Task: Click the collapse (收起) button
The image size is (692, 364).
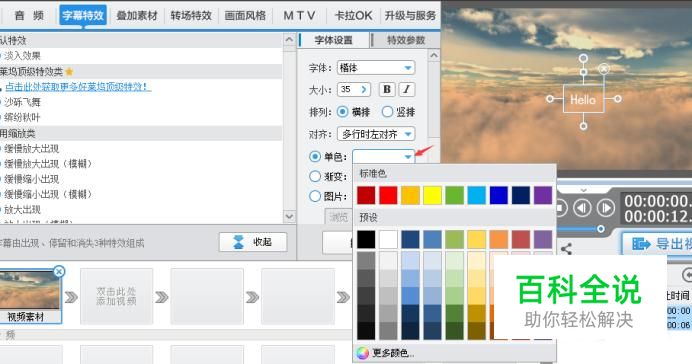Action: [253, 242]
